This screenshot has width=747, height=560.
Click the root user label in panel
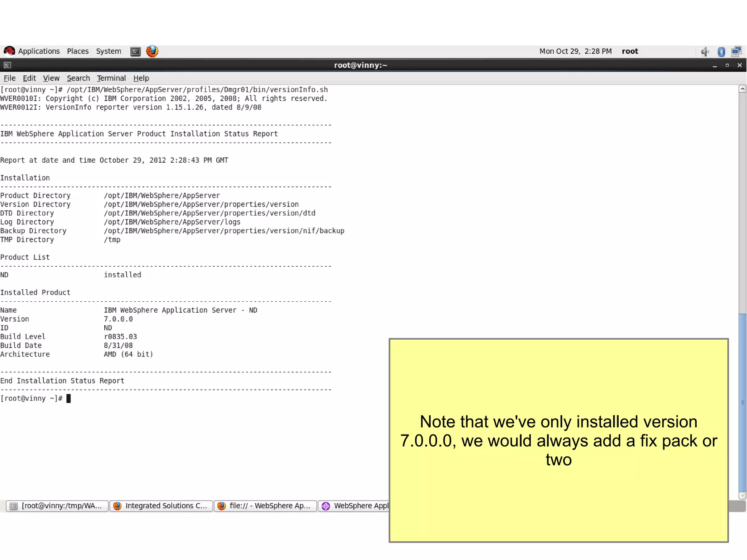(x=630, y=51)
